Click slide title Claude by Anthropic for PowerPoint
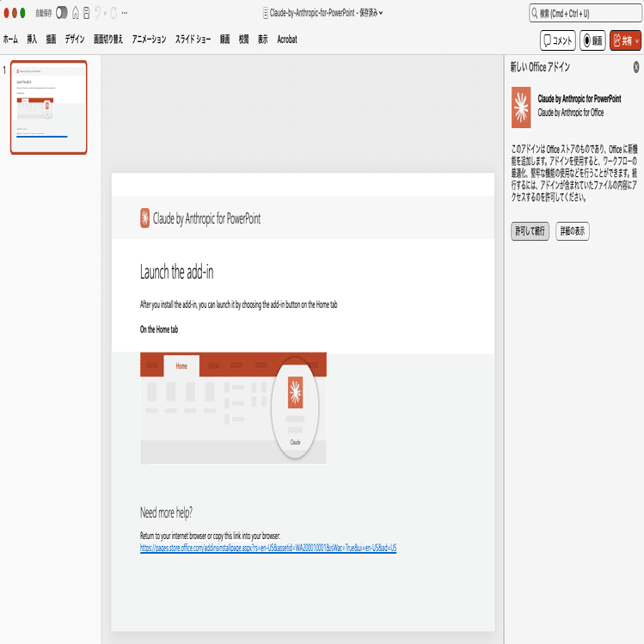The width and height of the screenshot is (644, 644). (206, 218)
